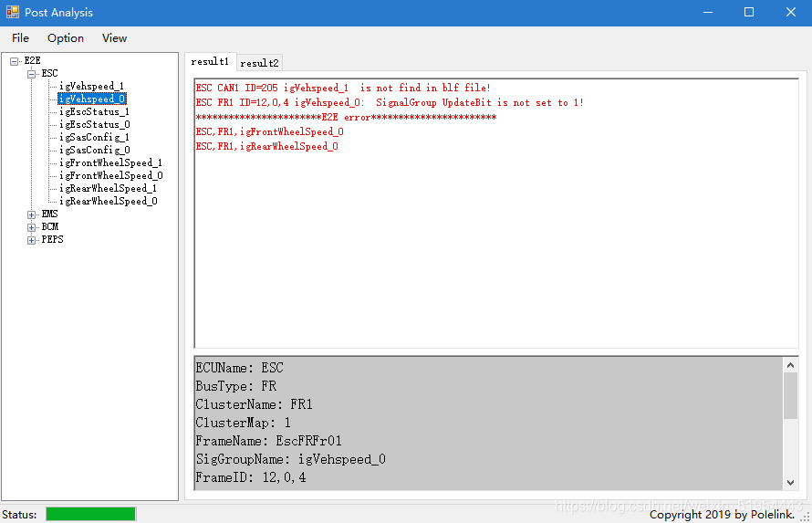Image resolution: width=812 pixels, height=523 pixels.
Task: Collapse the ESC tree node
Action: click(x=32, y=74)
